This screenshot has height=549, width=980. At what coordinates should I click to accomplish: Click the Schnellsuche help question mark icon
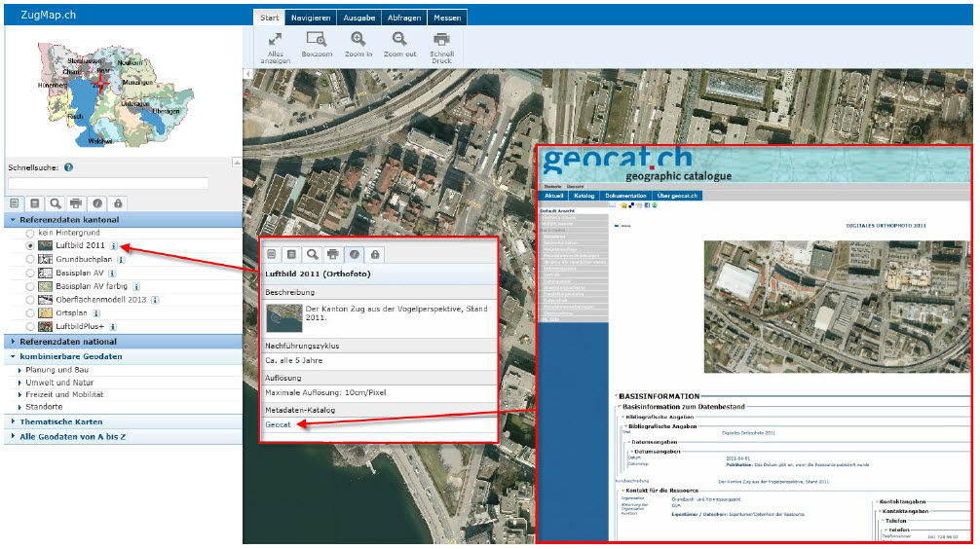tap(69, 167)
